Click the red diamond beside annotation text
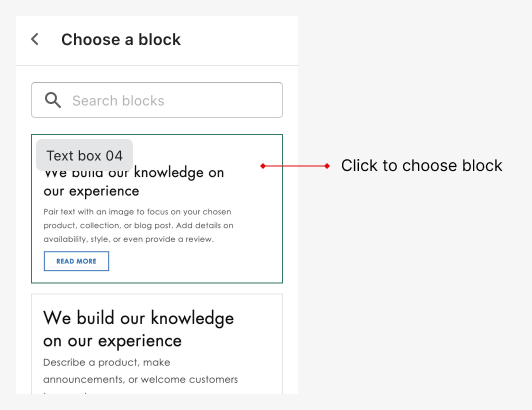 point(327,166)
